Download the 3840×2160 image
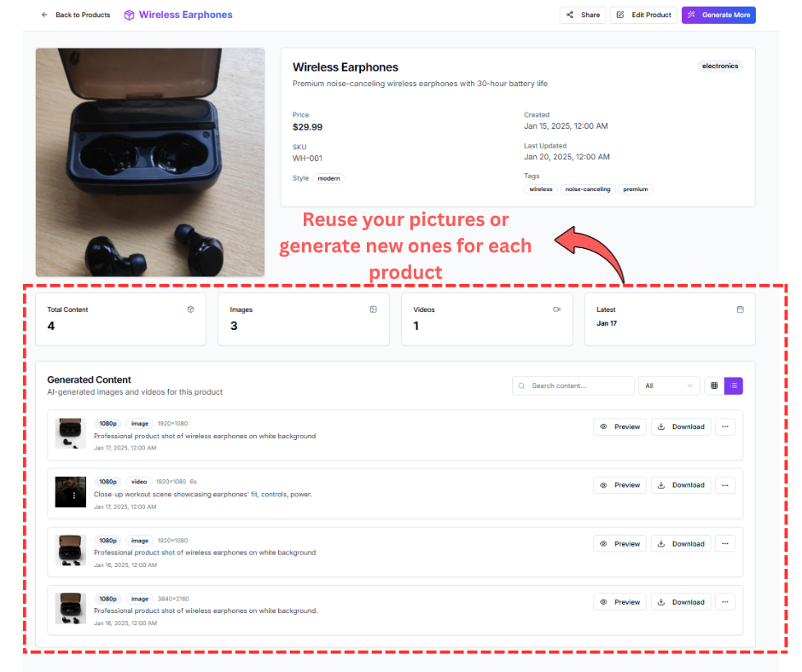This screenshot has height=672, width=802. pyautogui.click(x=681, y=602)
